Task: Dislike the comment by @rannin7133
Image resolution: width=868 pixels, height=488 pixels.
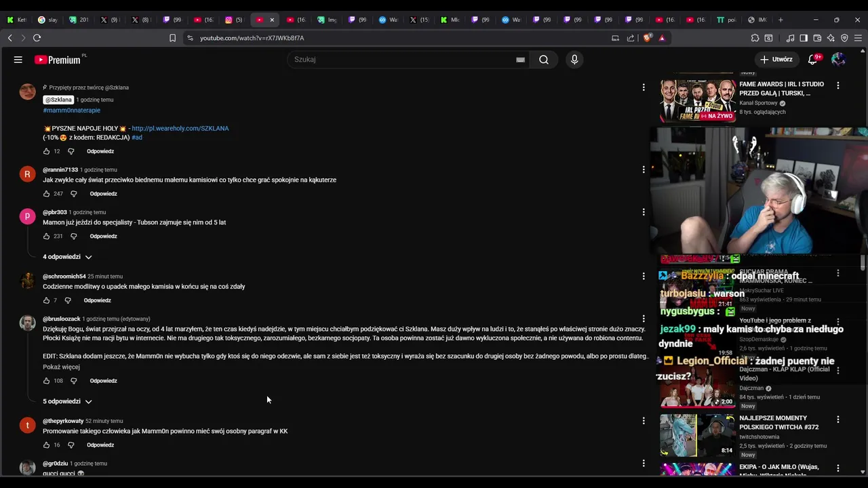Action: [x=74, y=194]
